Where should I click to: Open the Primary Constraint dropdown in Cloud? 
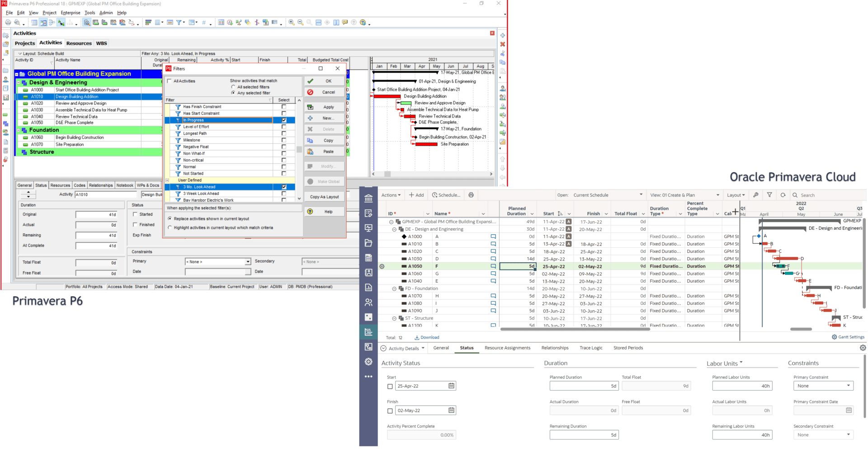tap(823, 386)
